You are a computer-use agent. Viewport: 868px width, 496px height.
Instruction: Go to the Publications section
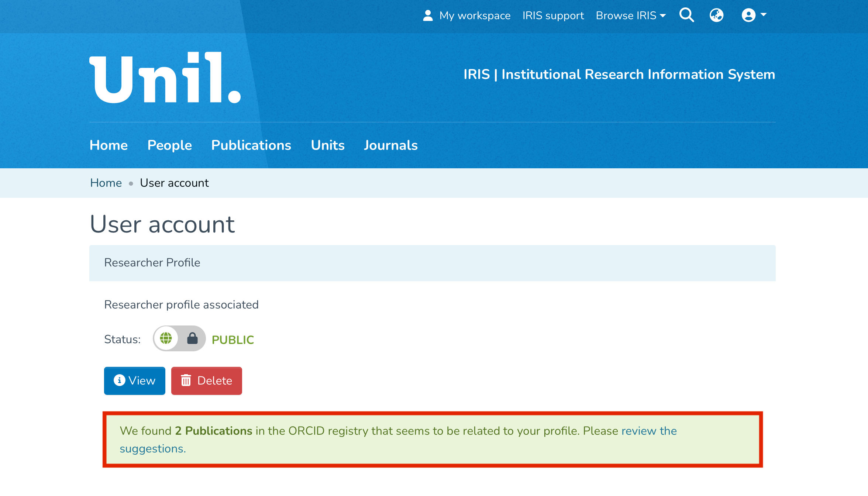pos(251,145)
